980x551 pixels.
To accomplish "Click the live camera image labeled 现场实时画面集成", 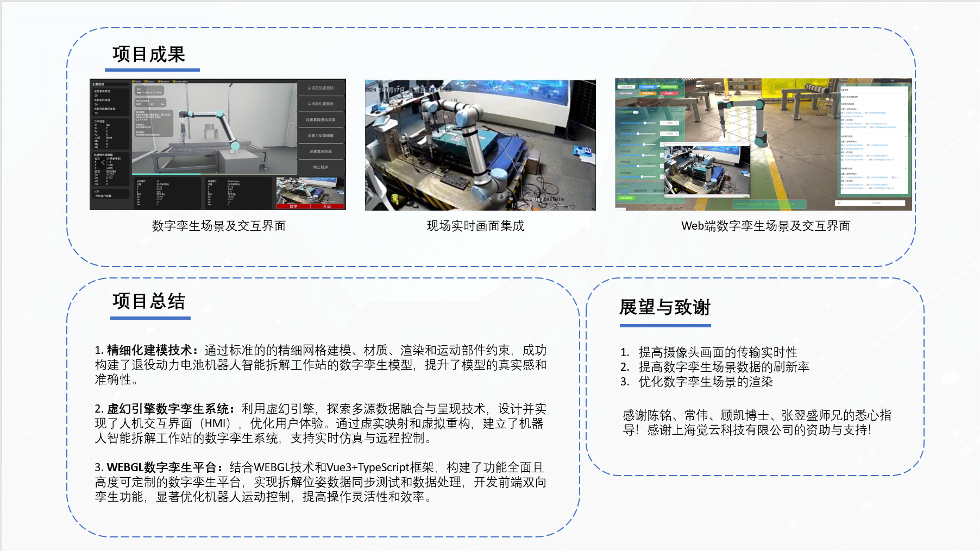I will (480, 145).
